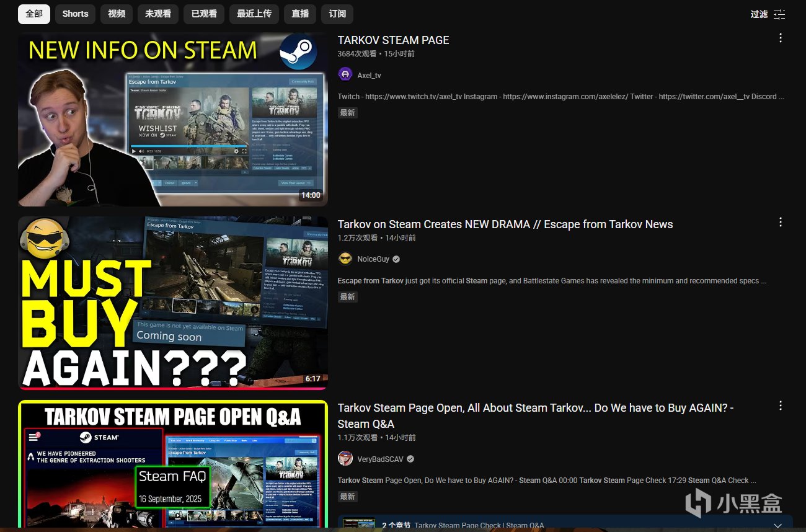Screen dimensions: 806x532
Task: Open the NoiceGuy channel name link
Action: tap(373, 259)
